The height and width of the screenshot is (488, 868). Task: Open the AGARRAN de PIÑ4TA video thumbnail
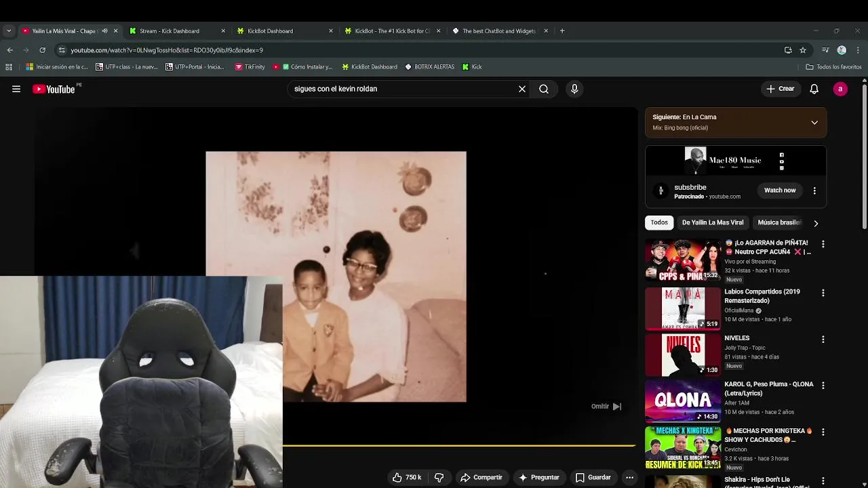tap(683, 260)
